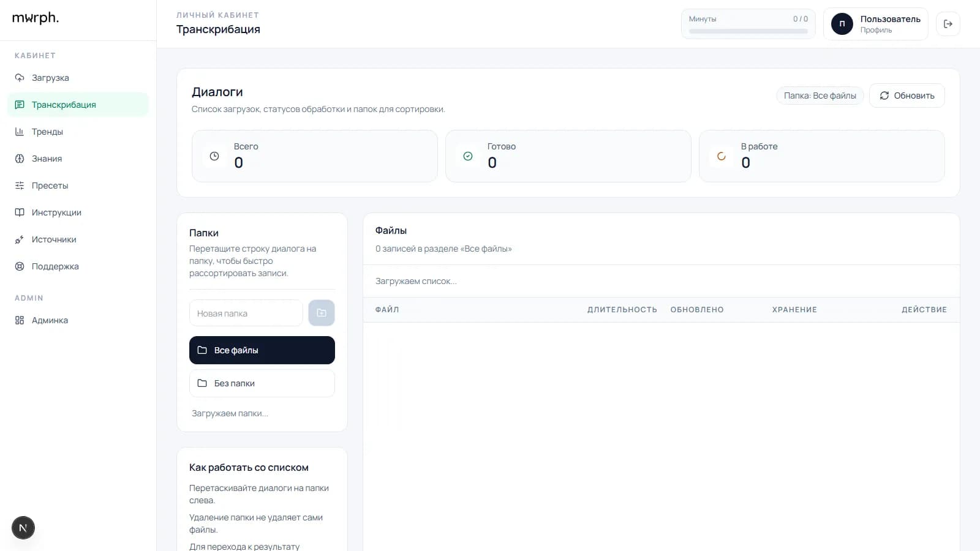Go to Тренды in sidebar
The height and width of the screenshot is (551, 980).
pos(47,132)
